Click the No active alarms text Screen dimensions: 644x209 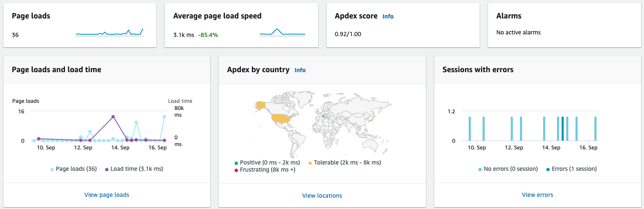518,32
